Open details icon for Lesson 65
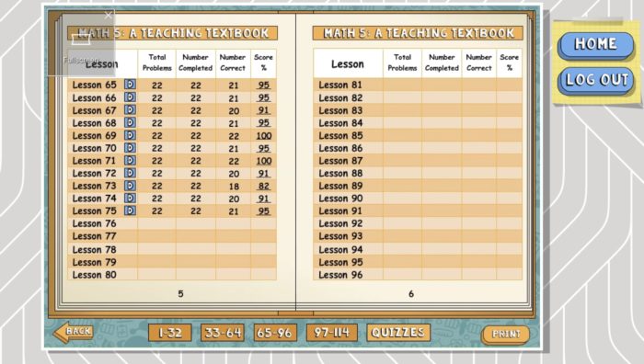This screenshot has width=644, height=364. click(x=130, y=85)
